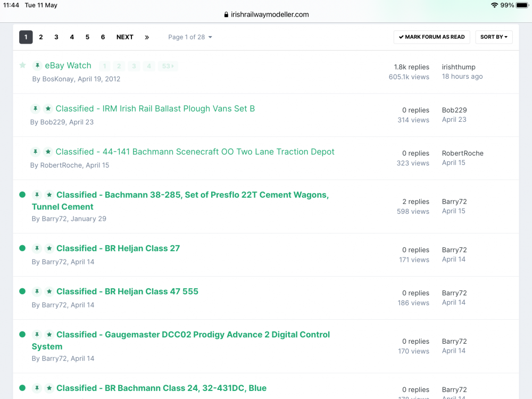Image resolution: width=532 pixels, height=399 pixels.
Task: Click the pin icon on Two Lane Traction Depot topic
Action: point(35,152)
